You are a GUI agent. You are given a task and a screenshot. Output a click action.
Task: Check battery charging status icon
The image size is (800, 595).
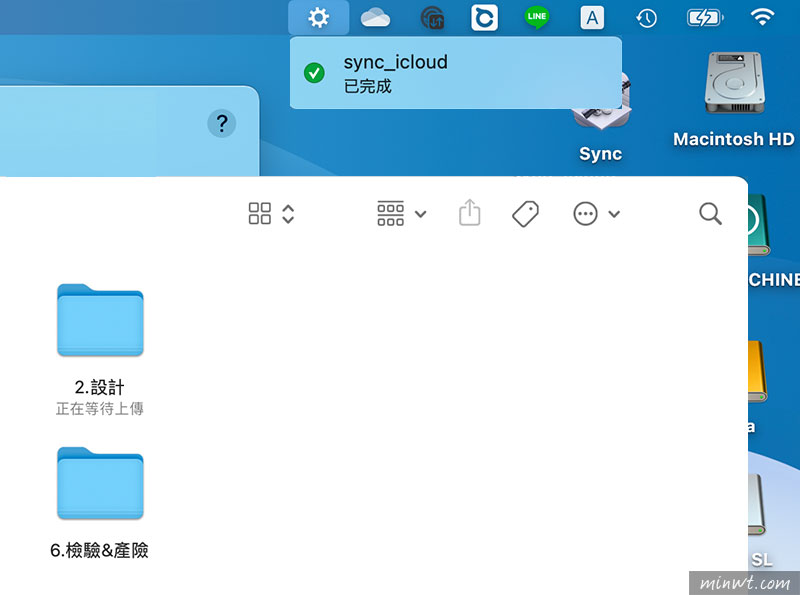(705, 18)
